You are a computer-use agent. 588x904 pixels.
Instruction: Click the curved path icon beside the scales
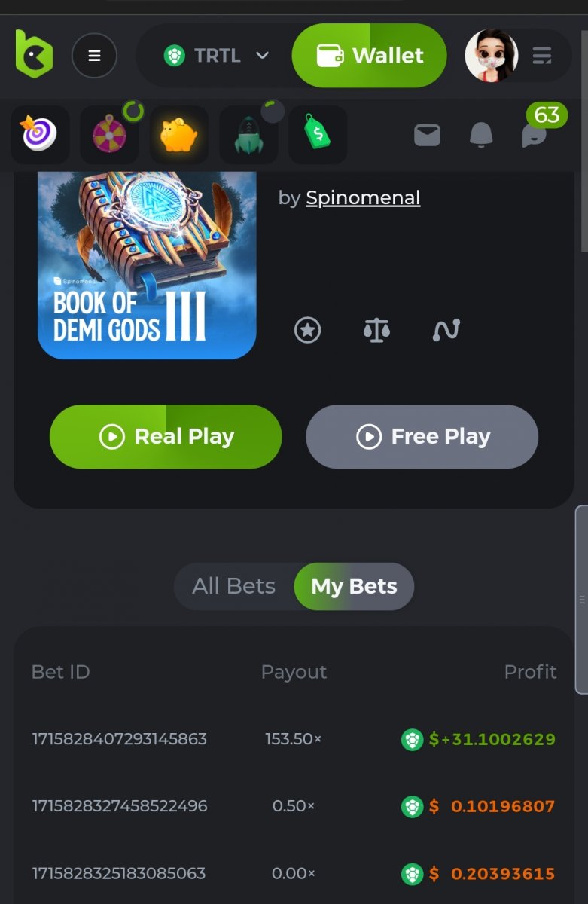[x=446, y=330]
